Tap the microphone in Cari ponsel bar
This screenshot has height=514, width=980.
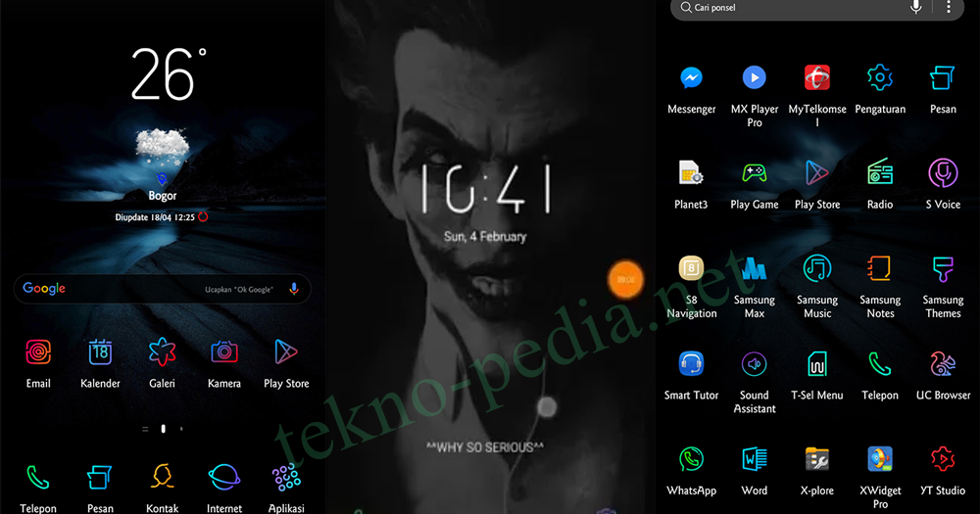(x=915, y=8)
